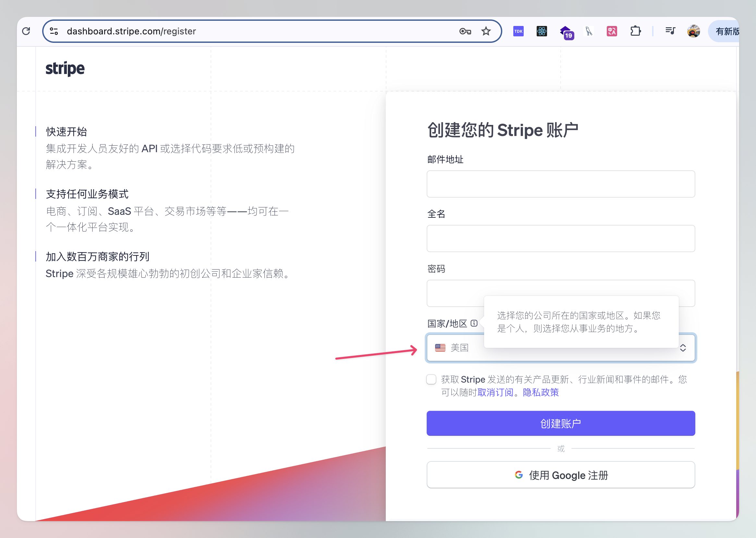Open the red translate extension icon

[612, 31]
